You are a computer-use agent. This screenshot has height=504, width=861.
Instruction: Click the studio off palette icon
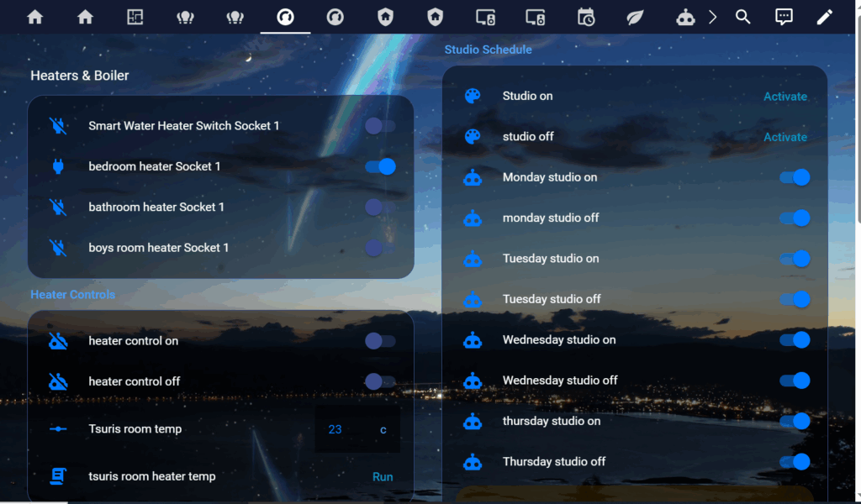(x=473, y=137)
